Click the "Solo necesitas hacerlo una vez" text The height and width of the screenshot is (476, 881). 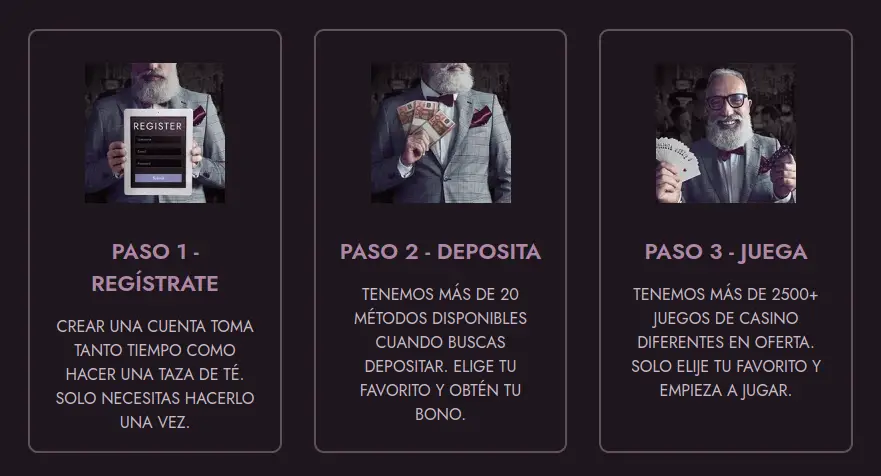155,410
